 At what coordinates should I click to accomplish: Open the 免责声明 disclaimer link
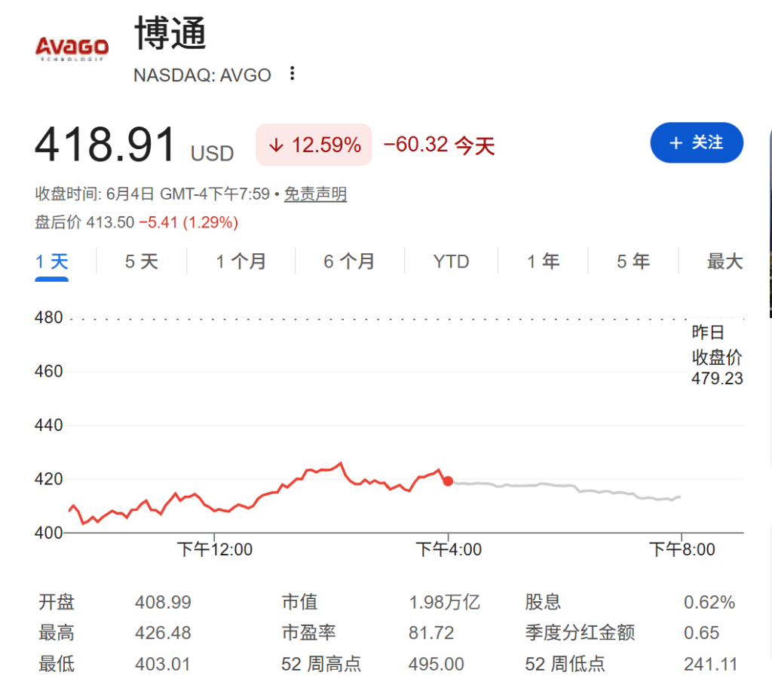[316, 194]
